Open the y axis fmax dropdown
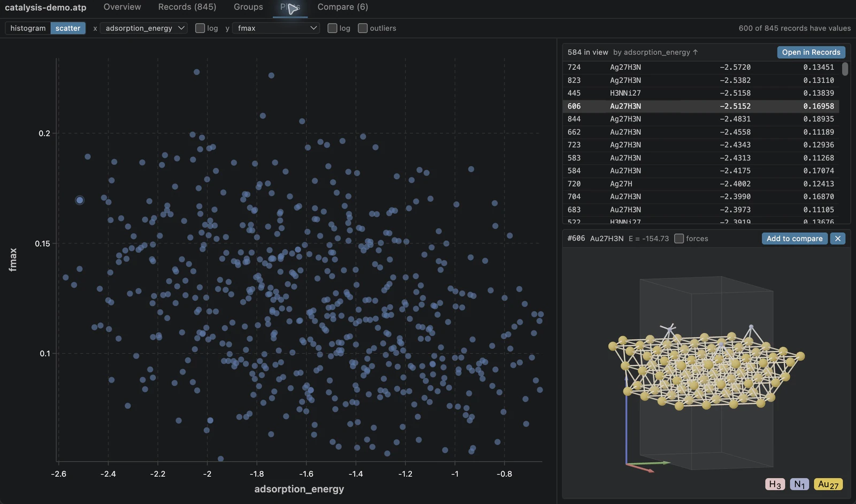Image resolution: width=856 pixels, height=504 pixels. pos(276,28)
